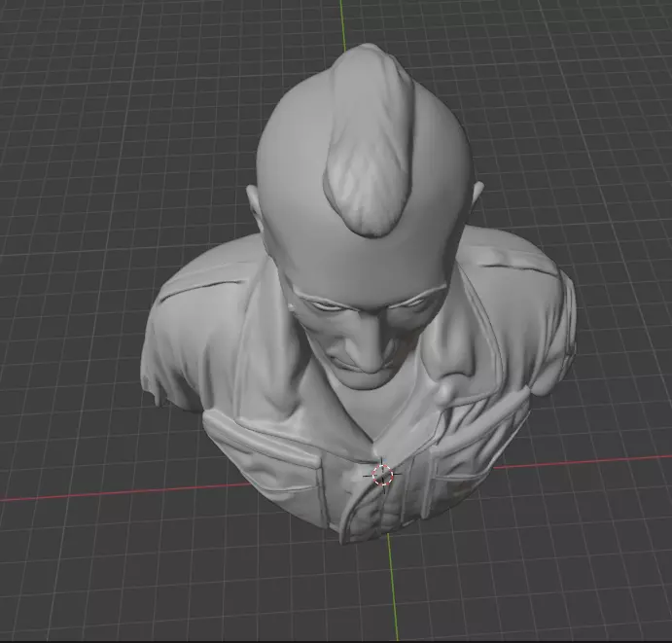Click the red-white 3D cursor crosshair
Image resolution: width=672 pixels, height=643 pixels.
point(382,475)
